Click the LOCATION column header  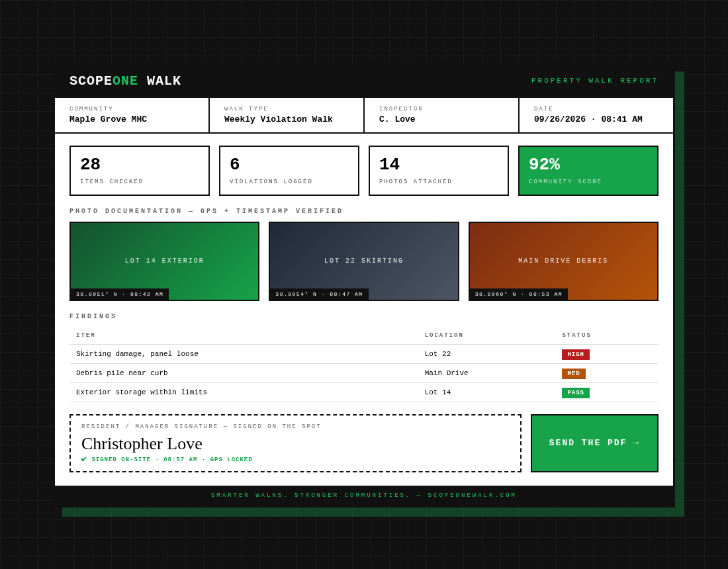point(444,335)
